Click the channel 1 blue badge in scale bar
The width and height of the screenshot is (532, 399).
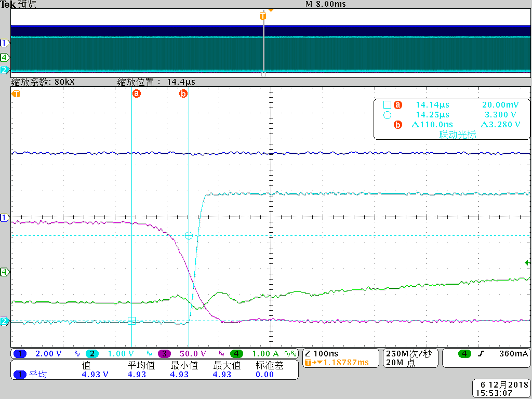coord(20,354)
